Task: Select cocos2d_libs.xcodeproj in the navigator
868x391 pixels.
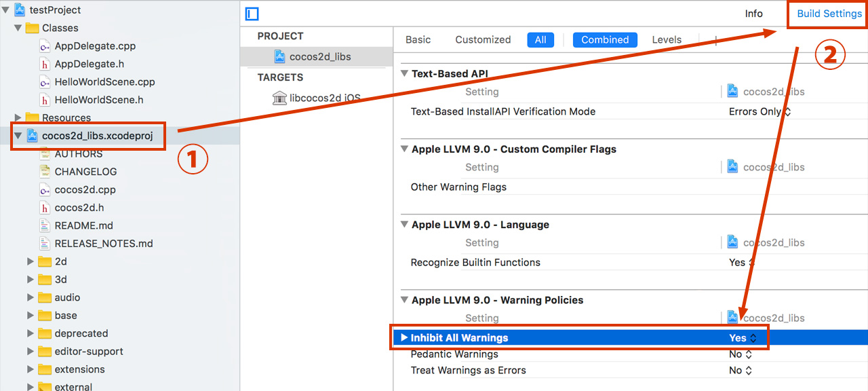Action: pos(97,136)
